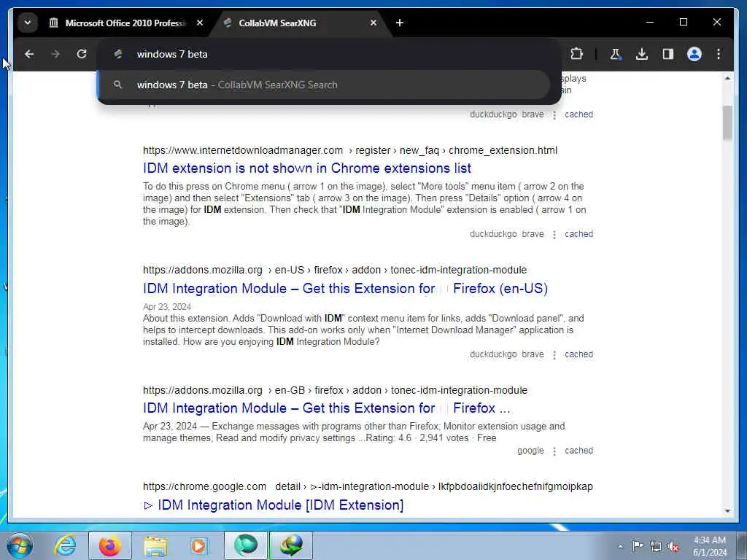Viewport: 747px width, 560px height.
Task: Switch to the green globe browser taskbar button
Action: point(245,545)
